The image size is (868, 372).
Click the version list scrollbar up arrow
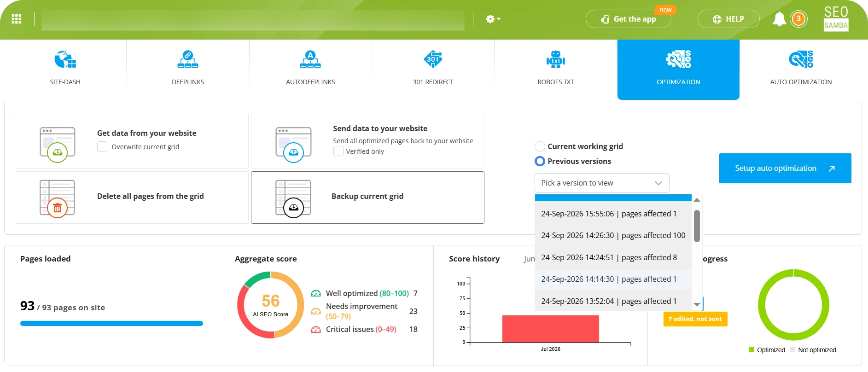tap(697, 200)
